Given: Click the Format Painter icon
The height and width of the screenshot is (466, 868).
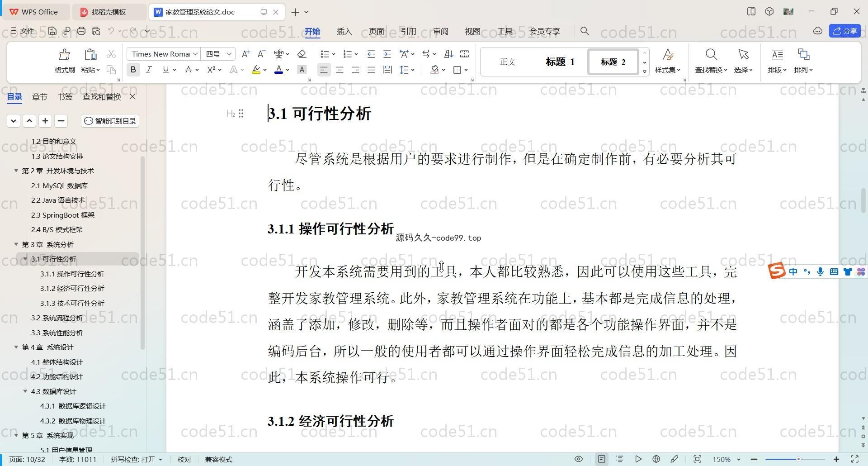Looking at the screenshot, I should coord(64,55).
